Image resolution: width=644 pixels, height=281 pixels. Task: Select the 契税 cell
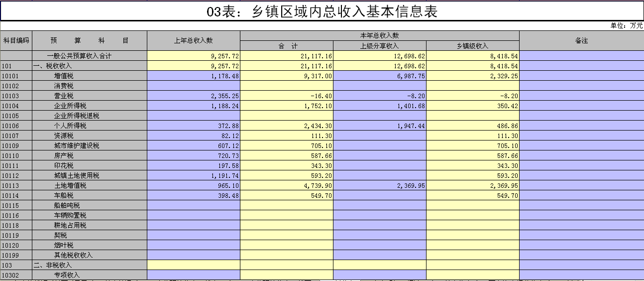pyautogui.click(x=90, y=235)
